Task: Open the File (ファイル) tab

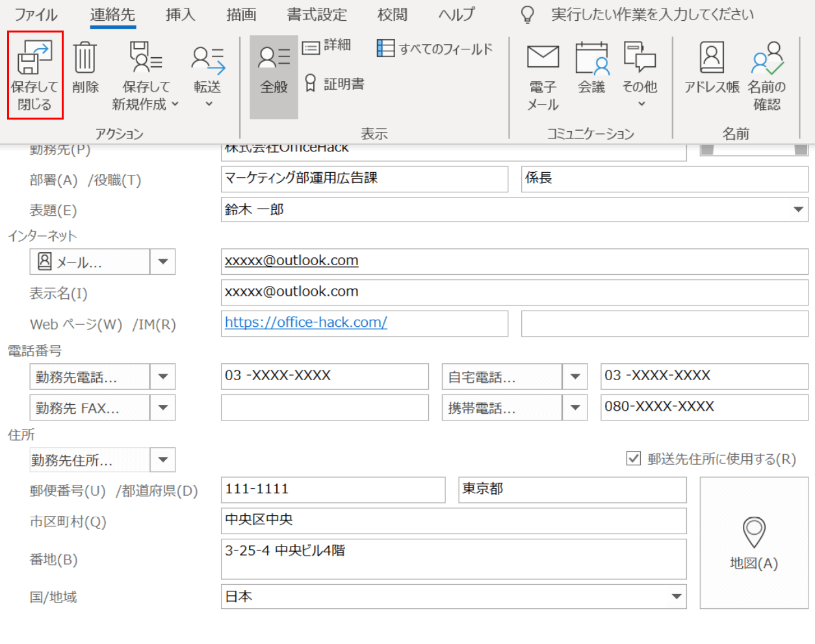Action: [36, 14]
